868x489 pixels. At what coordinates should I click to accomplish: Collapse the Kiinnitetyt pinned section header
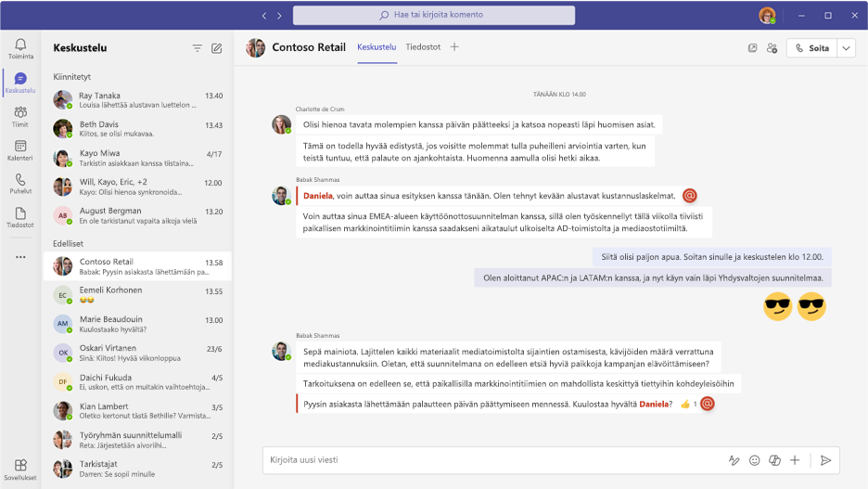click(72, 77)
